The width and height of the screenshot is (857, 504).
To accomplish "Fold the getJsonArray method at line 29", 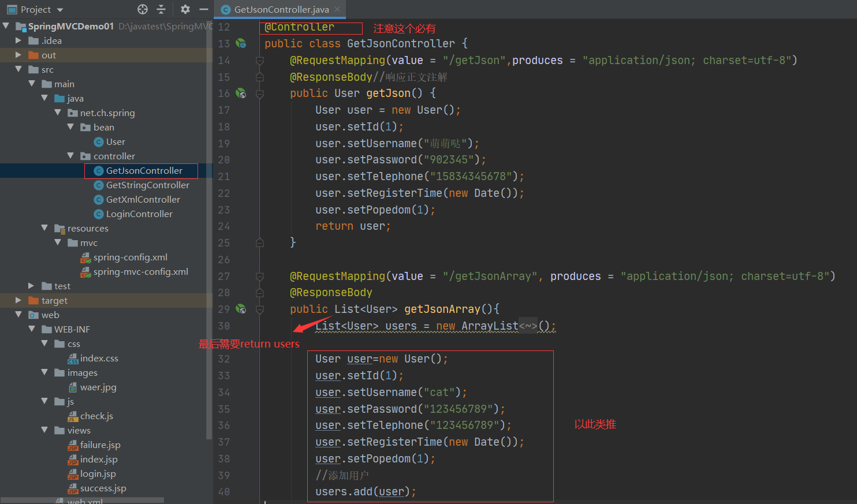I will click(x=260, y=309).
